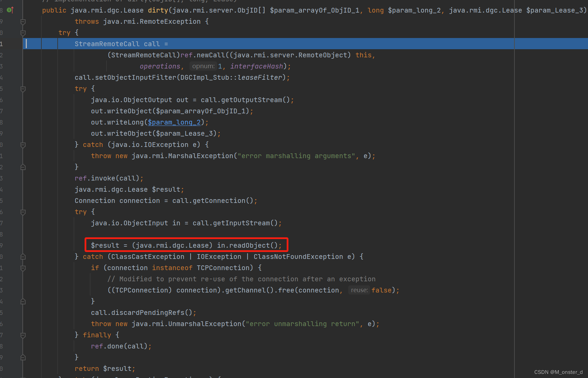588x378 pixels.
Task: Click the newCall method call
Action: pos(211,55)
